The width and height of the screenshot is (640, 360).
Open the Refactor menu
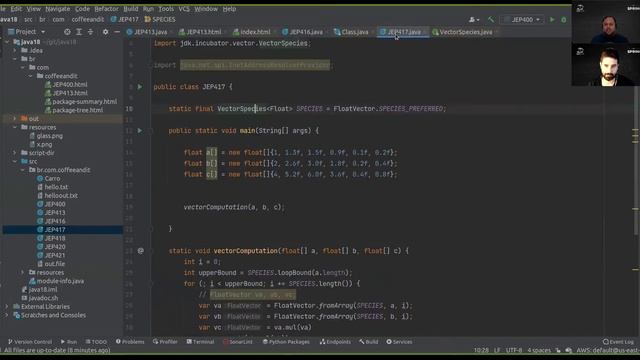107,9
